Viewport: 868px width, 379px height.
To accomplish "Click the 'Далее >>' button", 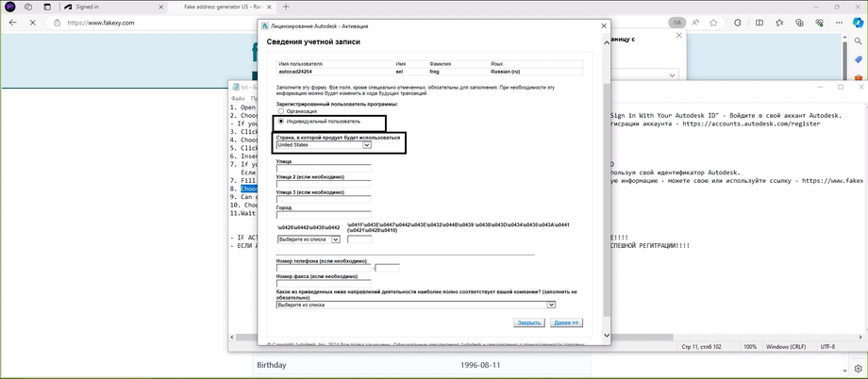I will pyautogui.click(x=566, y=322).
